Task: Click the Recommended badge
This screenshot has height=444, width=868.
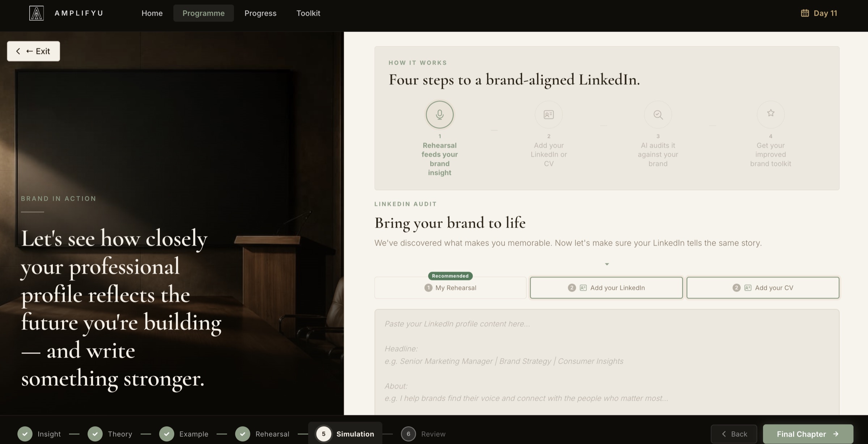Action: click(x=450, y=276)
